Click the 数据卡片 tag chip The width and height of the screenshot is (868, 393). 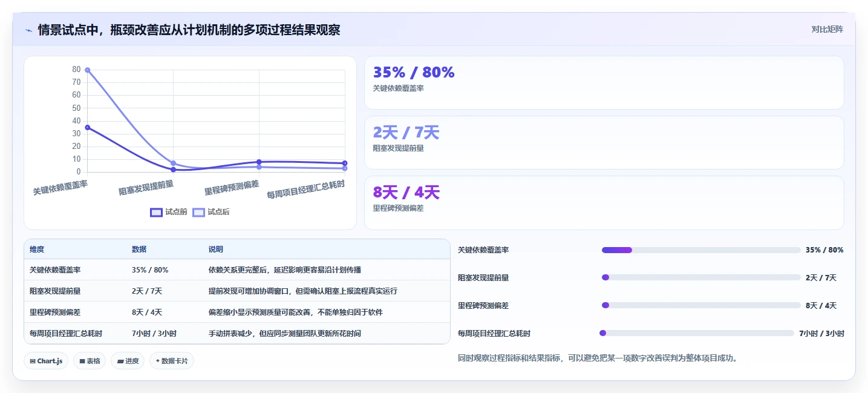(x=172, y=361)
